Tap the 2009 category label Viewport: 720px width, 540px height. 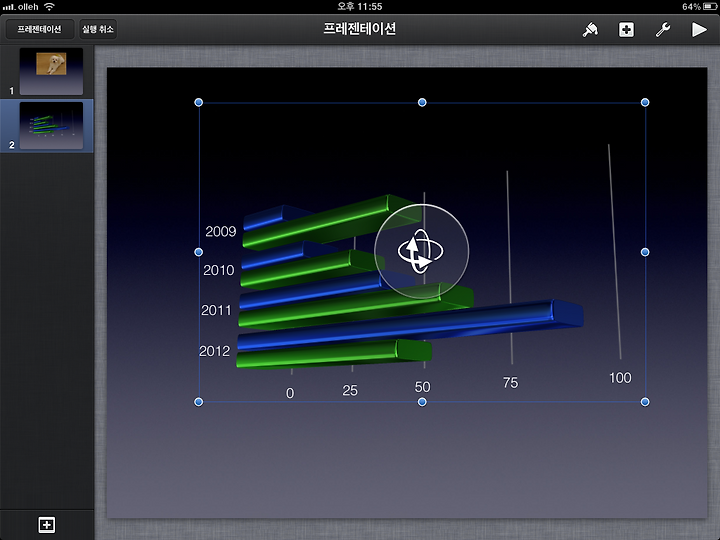[221, 231]
